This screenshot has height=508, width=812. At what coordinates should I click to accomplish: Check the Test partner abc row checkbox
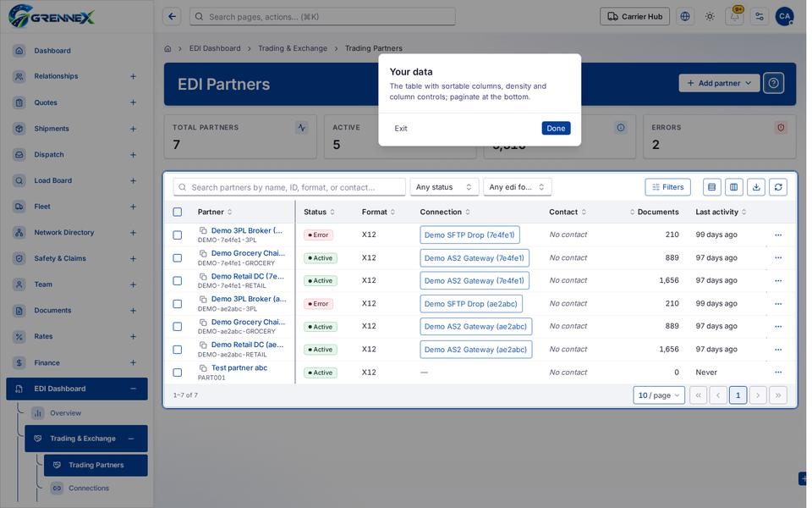[x=177, y=373]
